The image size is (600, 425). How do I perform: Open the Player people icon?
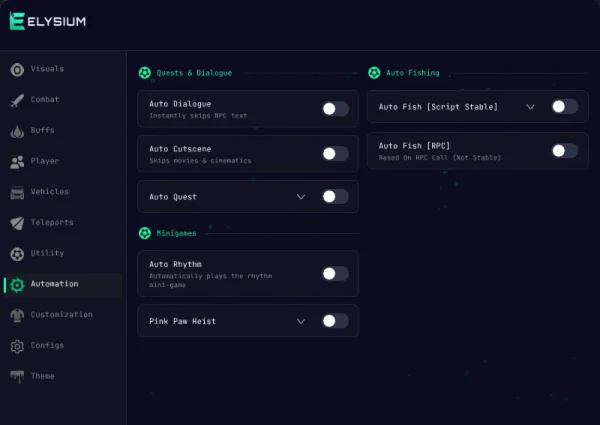pyautogui.click(x=17, y=162)
